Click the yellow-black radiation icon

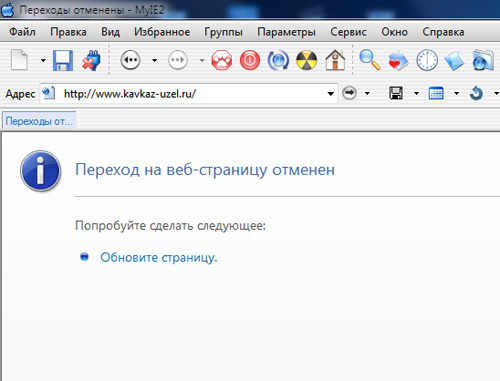pyautogui.click(x=307, y=60)
